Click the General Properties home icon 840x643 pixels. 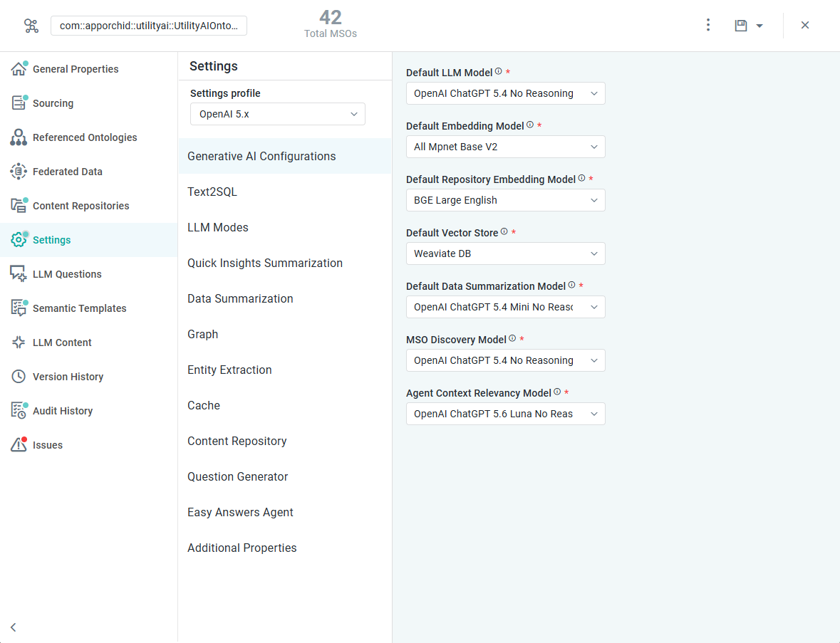tap(19, 68)
